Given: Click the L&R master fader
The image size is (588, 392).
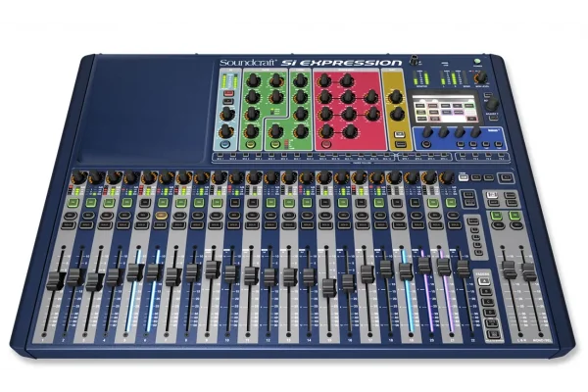Looking at the screenshot, I should (510, 269).
